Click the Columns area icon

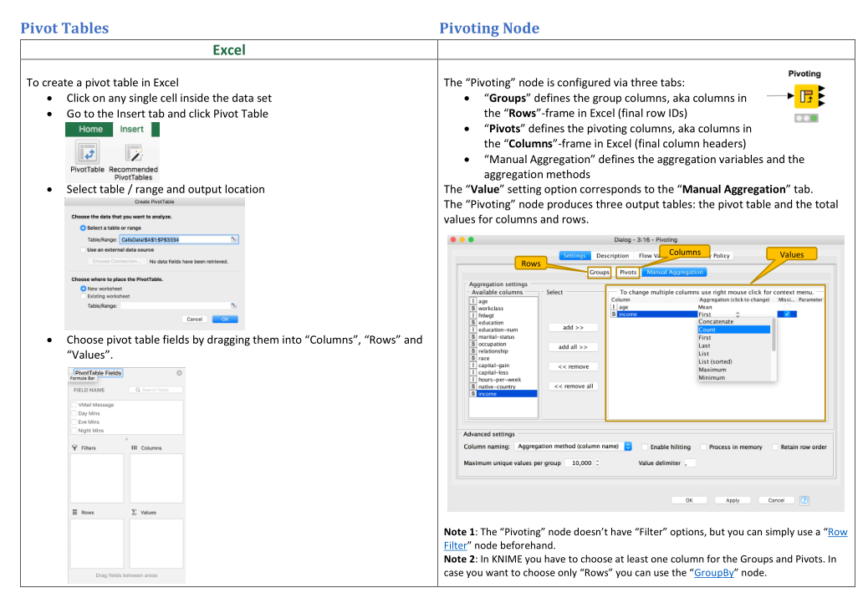coord(134,447)
